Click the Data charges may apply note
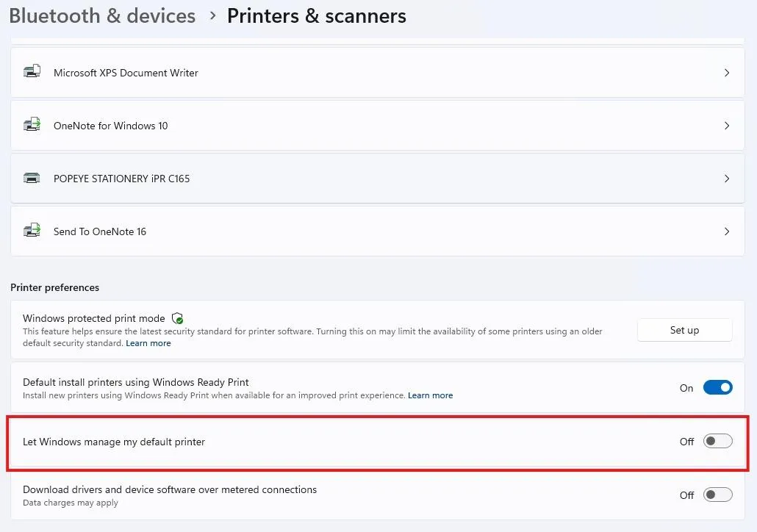 [x=71, y=503]
